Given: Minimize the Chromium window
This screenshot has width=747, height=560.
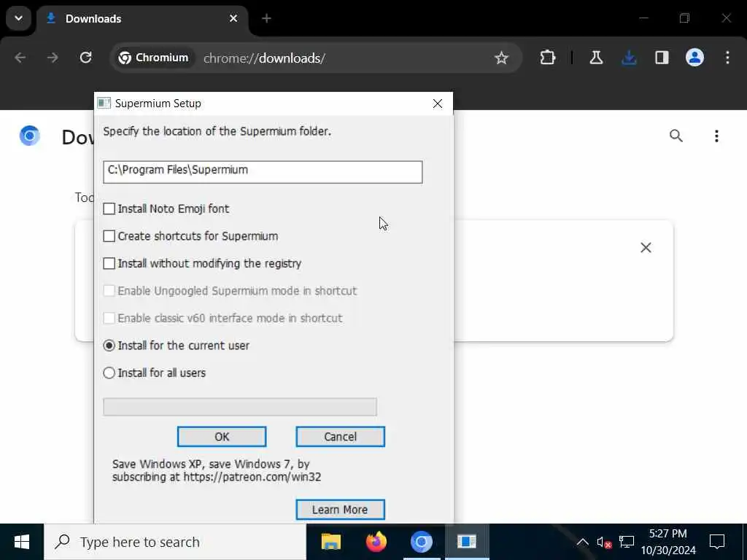Looking at the screenshot, I should (643, 18).
